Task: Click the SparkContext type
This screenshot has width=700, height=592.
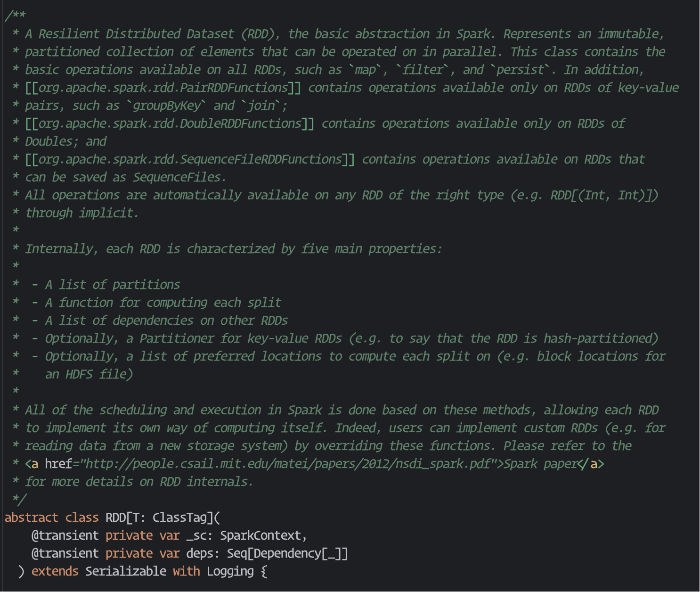Action: tap(260, 535)
